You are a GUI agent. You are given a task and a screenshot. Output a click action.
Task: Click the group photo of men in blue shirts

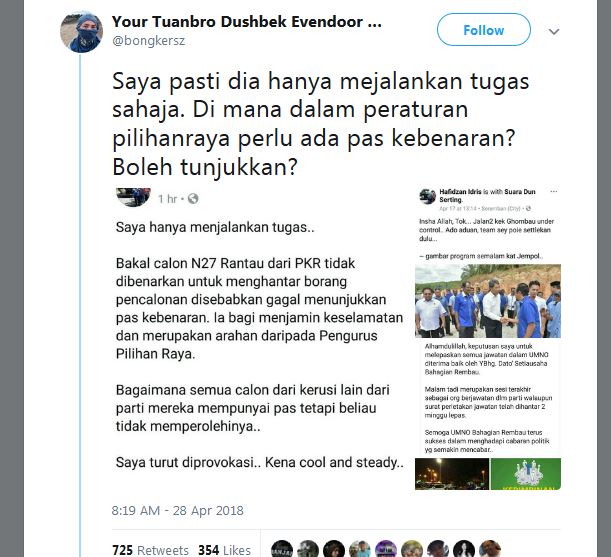pos(488,301)
